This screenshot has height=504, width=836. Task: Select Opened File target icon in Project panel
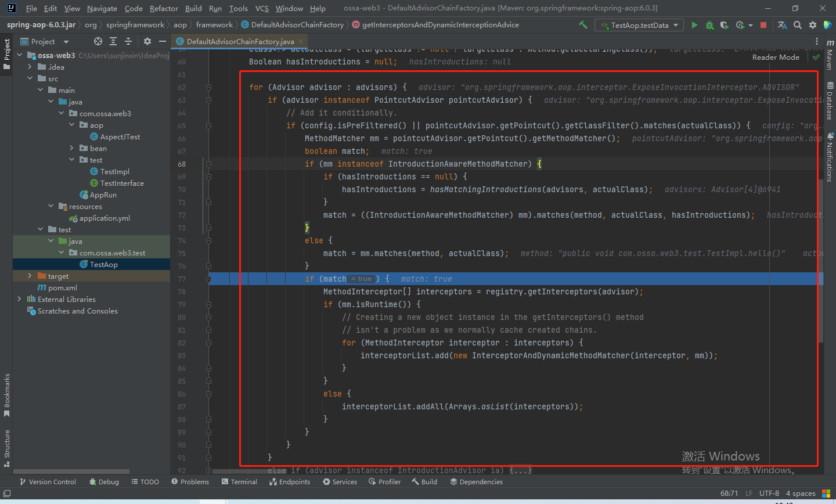coord(98,41)
